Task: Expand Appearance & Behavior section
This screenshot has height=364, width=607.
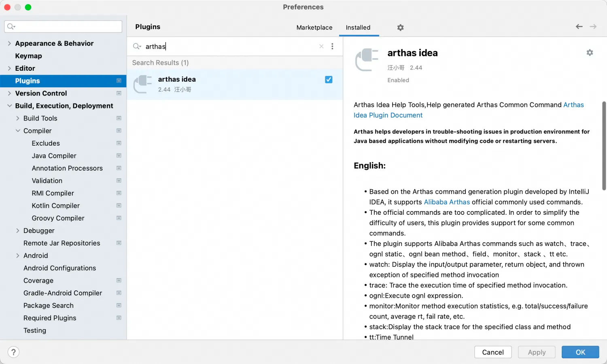Action: point(9,43)
